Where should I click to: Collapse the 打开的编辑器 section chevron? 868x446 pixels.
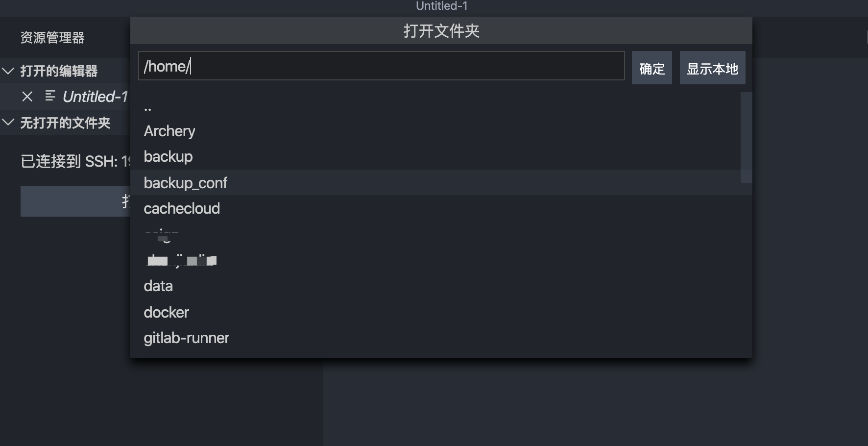(x=8, y=71)
